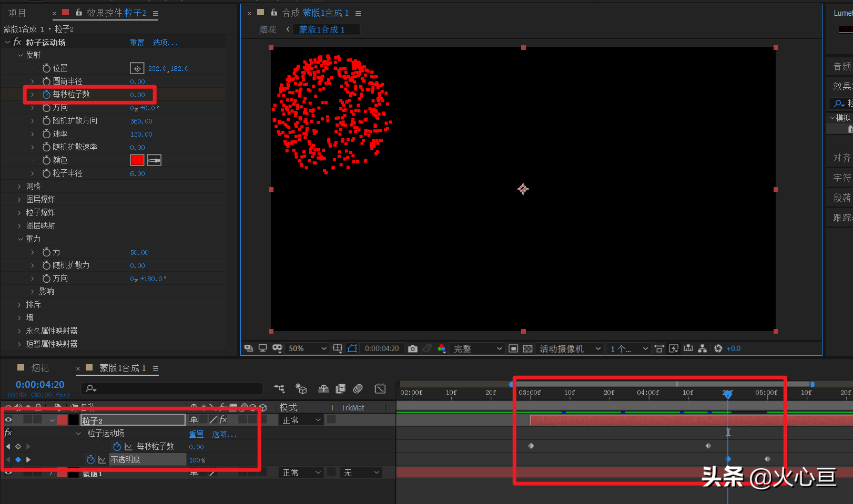Click the work area end handle

pos(813,384)
